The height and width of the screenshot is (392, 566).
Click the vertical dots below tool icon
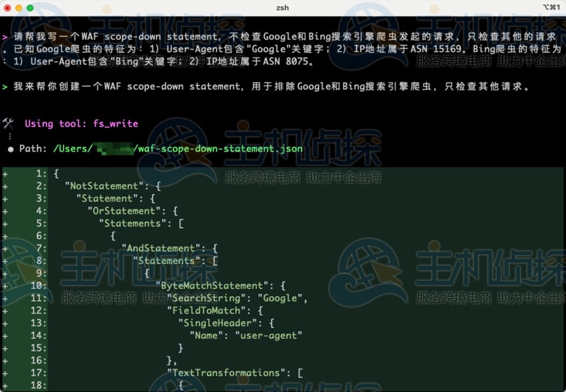point(10,136)
